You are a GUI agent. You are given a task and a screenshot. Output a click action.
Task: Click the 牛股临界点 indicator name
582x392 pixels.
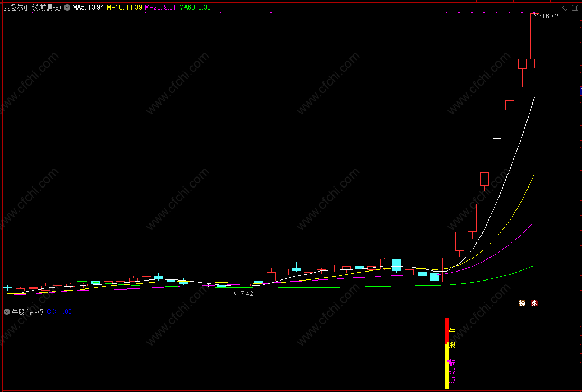pos(28,312)
